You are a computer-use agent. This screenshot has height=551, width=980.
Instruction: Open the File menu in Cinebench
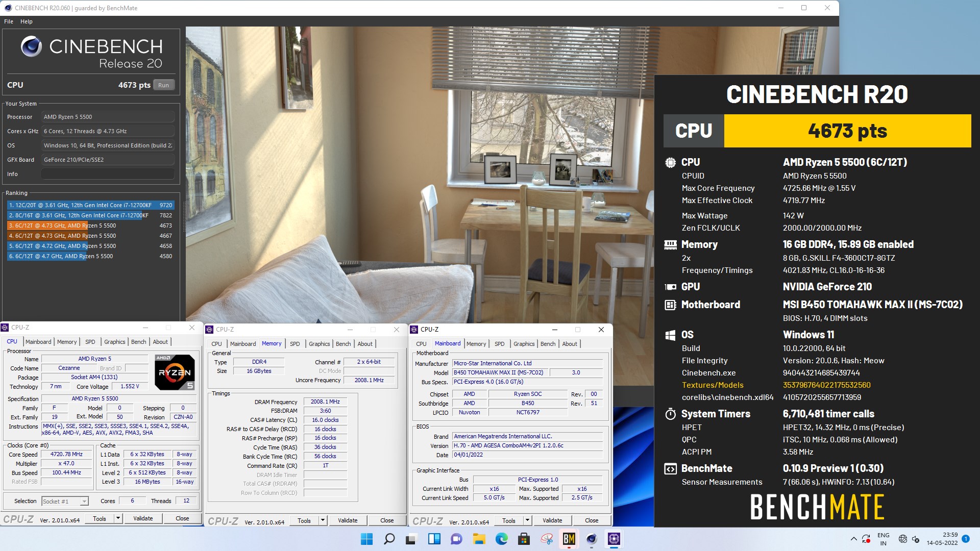pyautogui.click(x=9, y=21)
